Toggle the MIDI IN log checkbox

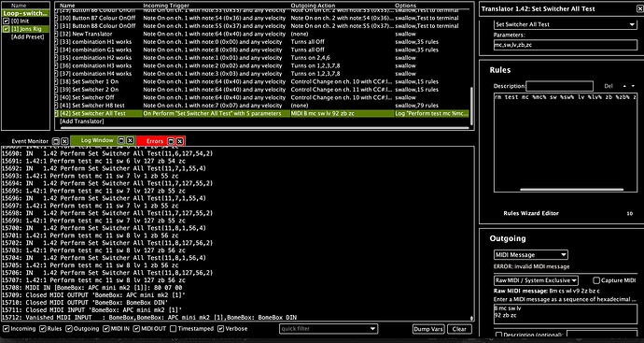click(106, 329)
